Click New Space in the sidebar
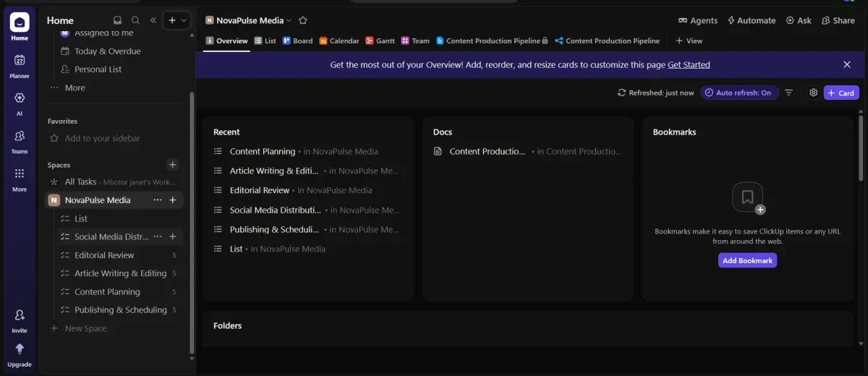Screen dimensions: 868x376 coord(85,328)
